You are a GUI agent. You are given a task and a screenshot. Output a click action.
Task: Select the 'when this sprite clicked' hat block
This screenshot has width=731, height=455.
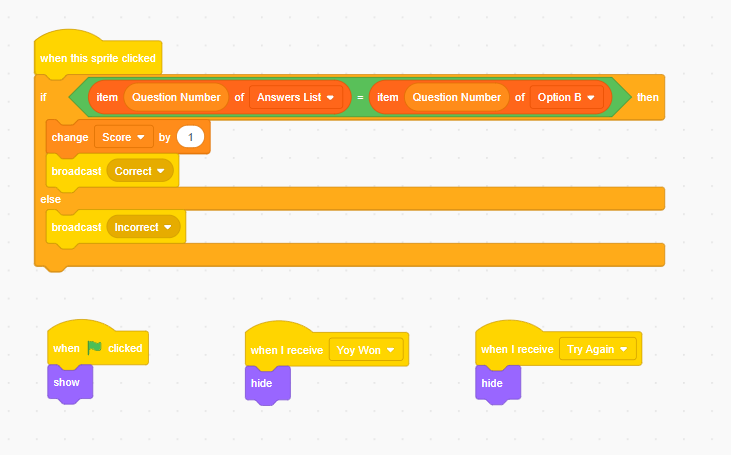pos(98,54)
